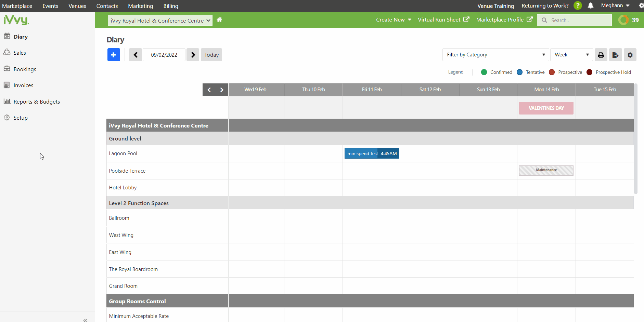Click the green help question mark icon
Screen dimensions: 644x322
(x=578, y=5)
